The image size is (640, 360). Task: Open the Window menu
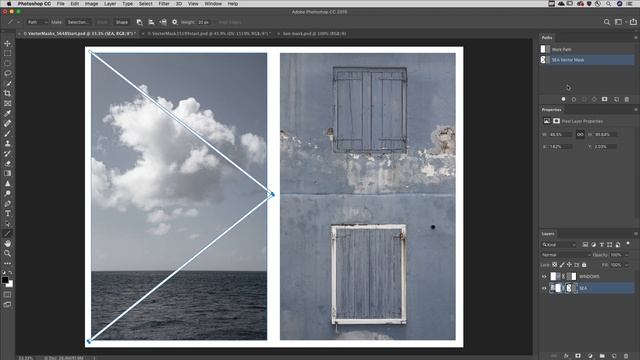[213, 4]
